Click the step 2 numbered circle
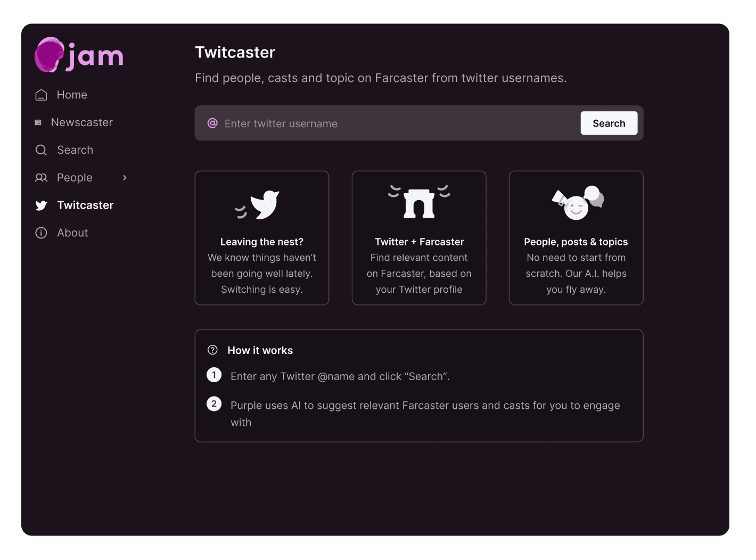Screen dimensions: 756x560 [214, 403]
